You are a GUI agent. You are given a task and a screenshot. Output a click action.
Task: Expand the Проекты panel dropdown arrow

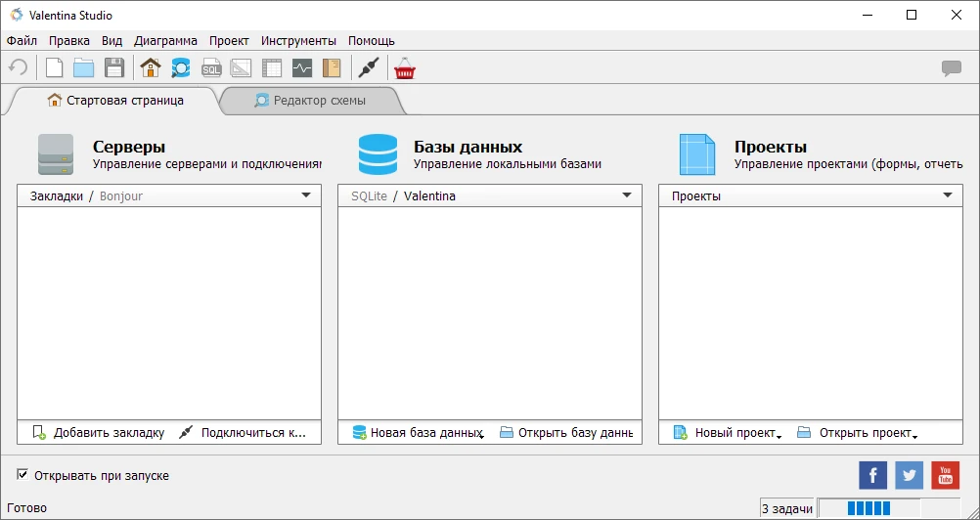pyautogui.click(x=948, y=195)
